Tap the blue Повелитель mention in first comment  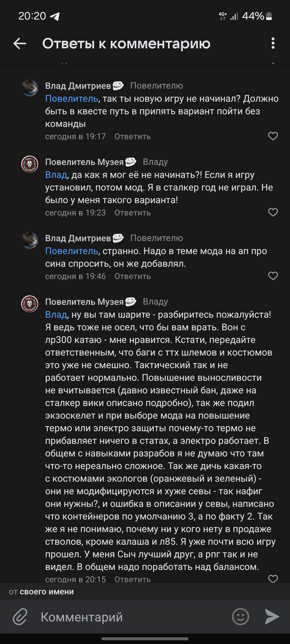click(x=71, y=99)
